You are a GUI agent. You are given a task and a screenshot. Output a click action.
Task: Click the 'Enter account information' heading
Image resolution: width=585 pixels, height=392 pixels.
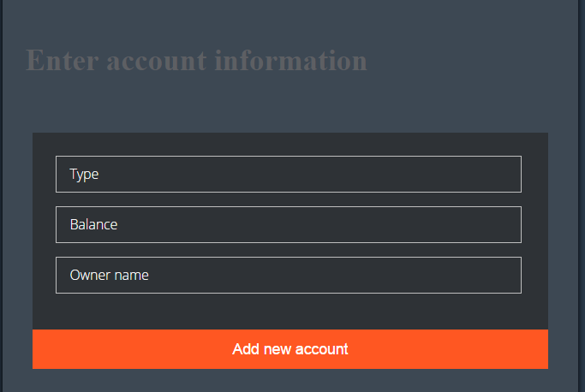tap(197, 61)
